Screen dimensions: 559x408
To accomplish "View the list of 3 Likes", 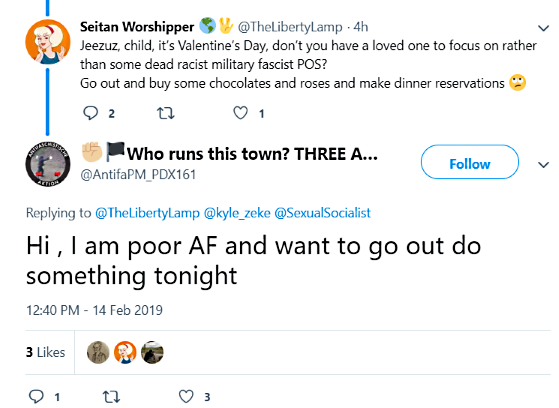I will click(46, 352).
